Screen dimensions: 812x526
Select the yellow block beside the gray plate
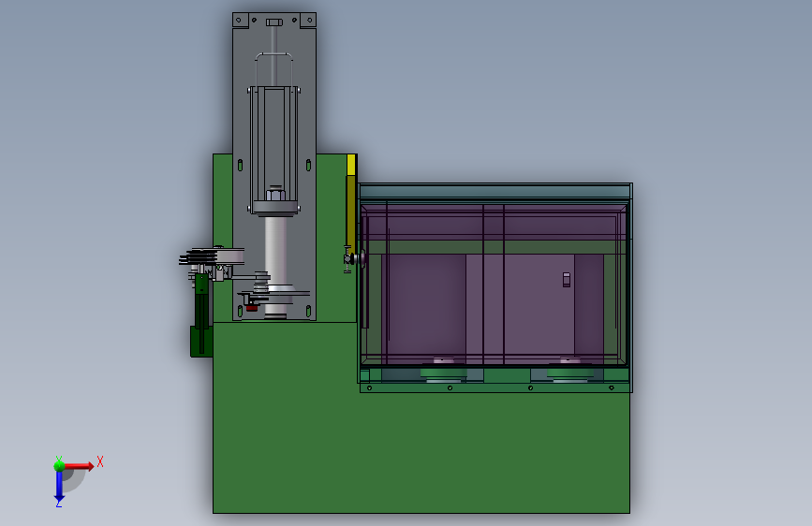pos(351,165)
